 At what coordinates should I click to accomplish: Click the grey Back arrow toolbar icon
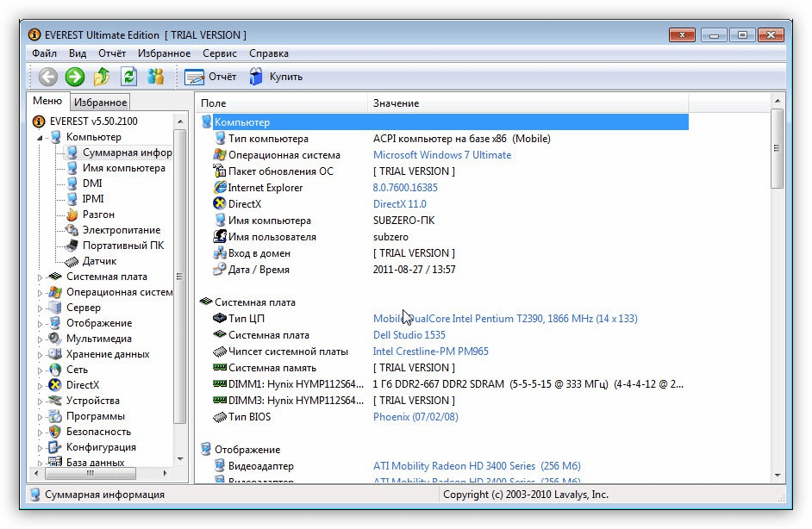pyautogui.click(x=47, y=77)
